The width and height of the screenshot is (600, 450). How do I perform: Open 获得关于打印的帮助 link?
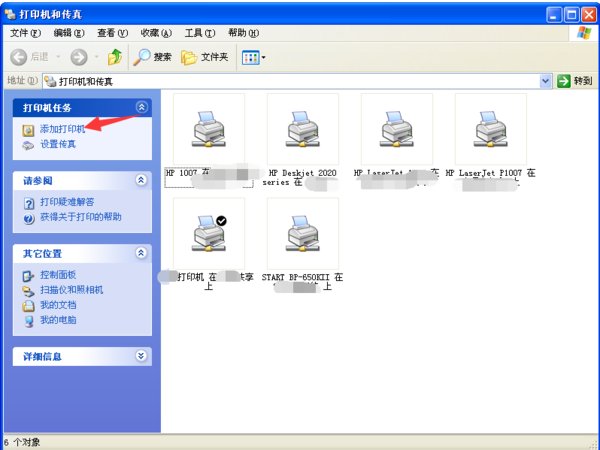(x=81, y=217)
